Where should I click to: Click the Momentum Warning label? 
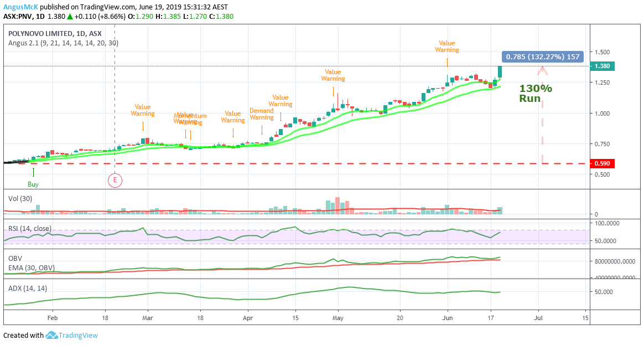(x=190, y=119)
